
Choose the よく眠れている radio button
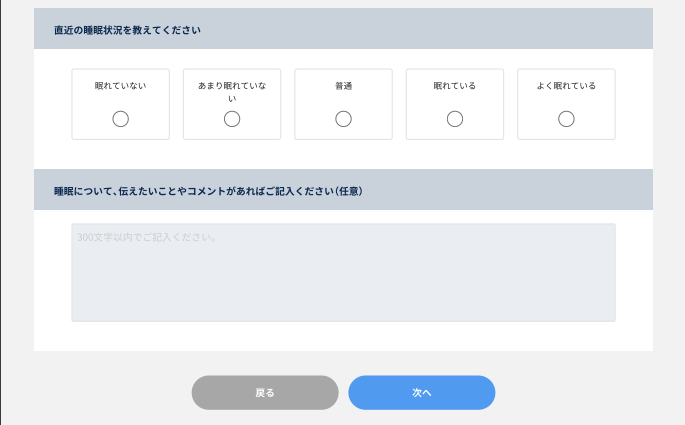pos(566,119)
